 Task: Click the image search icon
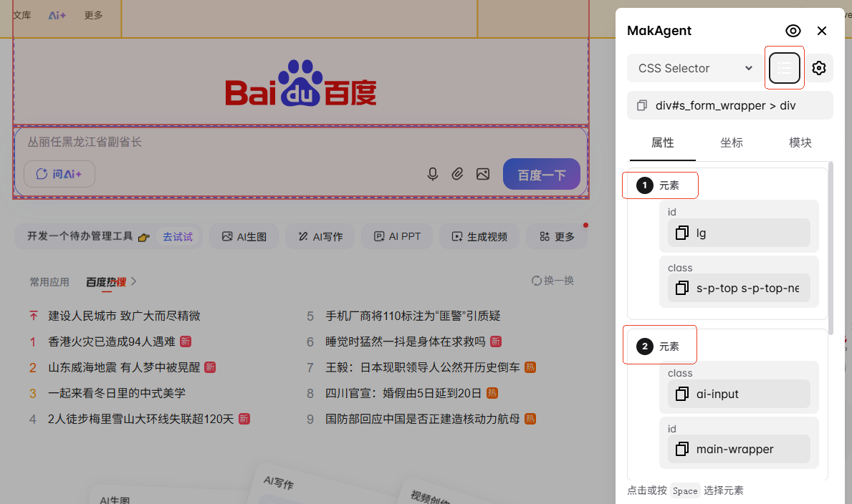click(x=483, y=174)
